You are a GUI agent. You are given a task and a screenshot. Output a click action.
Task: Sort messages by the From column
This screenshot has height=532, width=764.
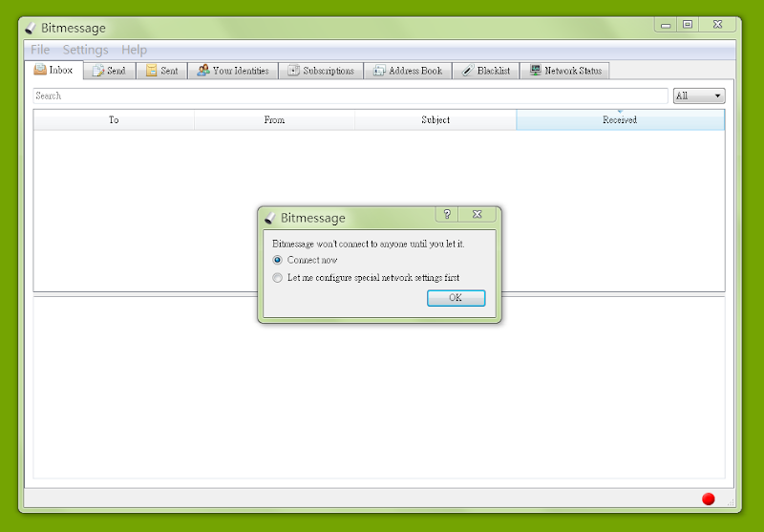(x=274, y=119)
